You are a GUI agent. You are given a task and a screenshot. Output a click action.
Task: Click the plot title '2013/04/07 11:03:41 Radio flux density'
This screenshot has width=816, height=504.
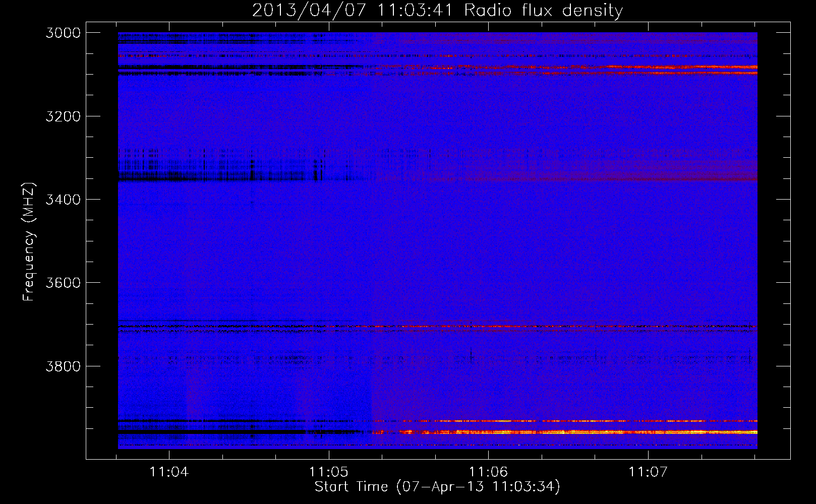437,10
